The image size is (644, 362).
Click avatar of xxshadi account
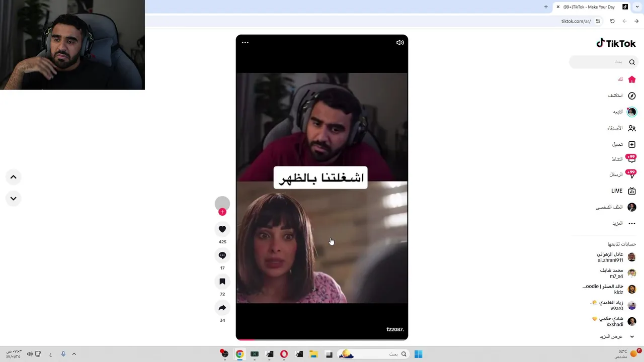[x=632, y=321]
